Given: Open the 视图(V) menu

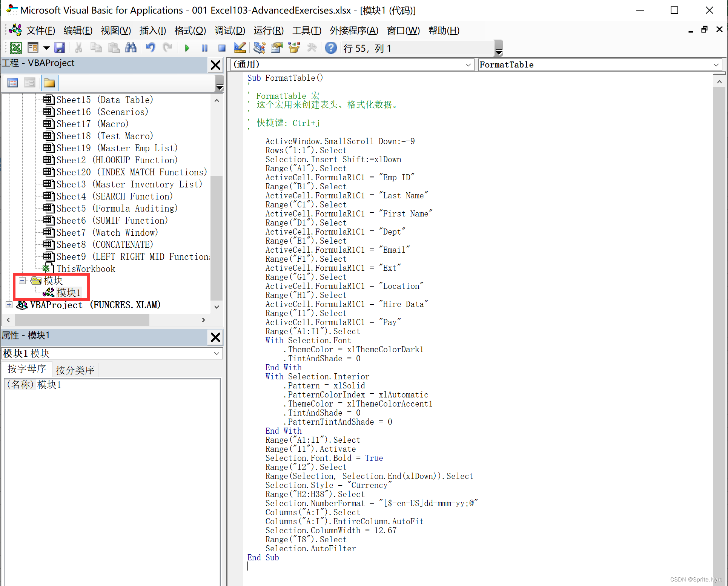Looking at the screenshot, I should [x=116, y=31].
